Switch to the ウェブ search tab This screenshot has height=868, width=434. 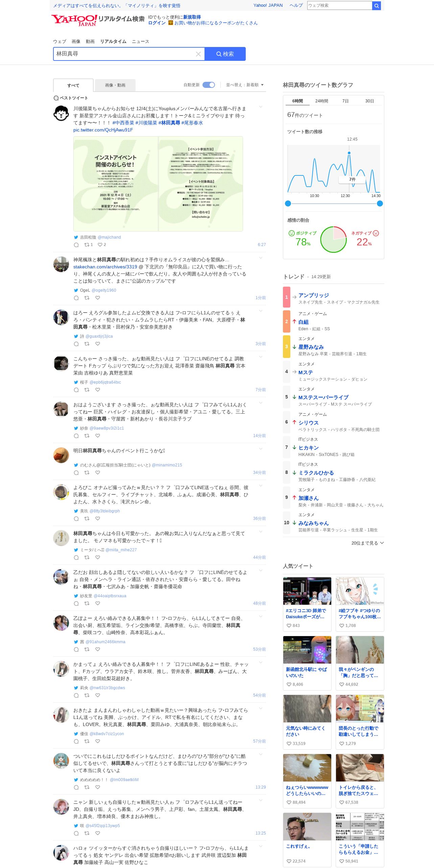coord(59,41)
